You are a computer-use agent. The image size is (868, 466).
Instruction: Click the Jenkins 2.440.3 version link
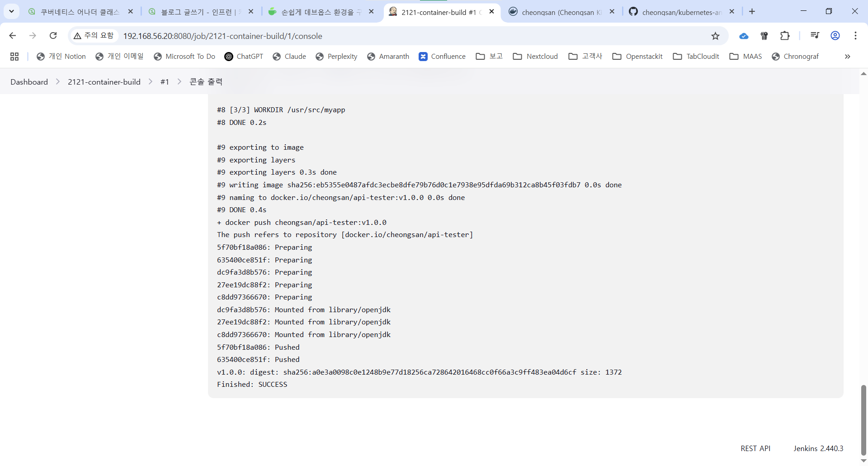click(x=818, y=448)
